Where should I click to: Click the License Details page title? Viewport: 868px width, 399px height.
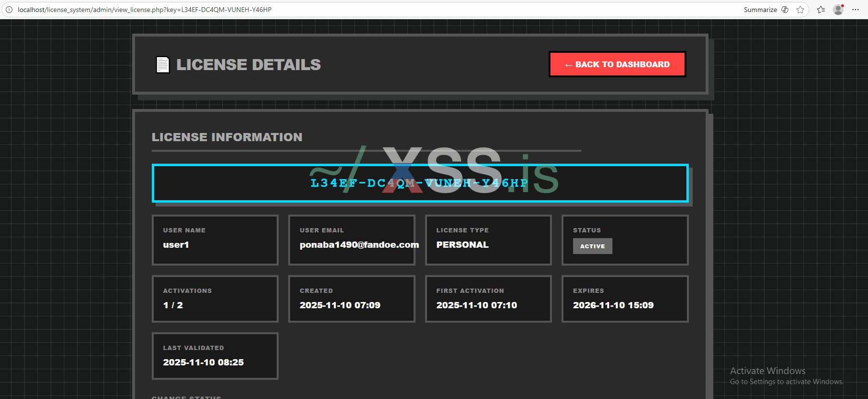point(248,65)
